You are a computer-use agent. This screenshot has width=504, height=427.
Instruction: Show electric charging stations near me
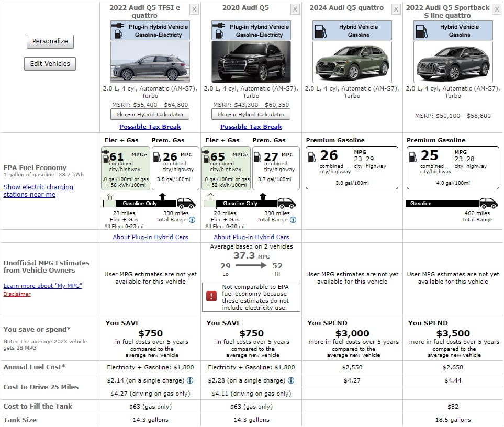(x=38, y=191)
